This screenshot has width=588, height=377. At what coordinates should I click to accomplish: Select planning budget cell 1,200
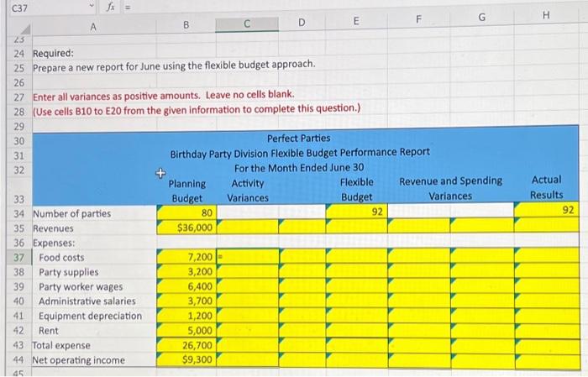[186, 316]
